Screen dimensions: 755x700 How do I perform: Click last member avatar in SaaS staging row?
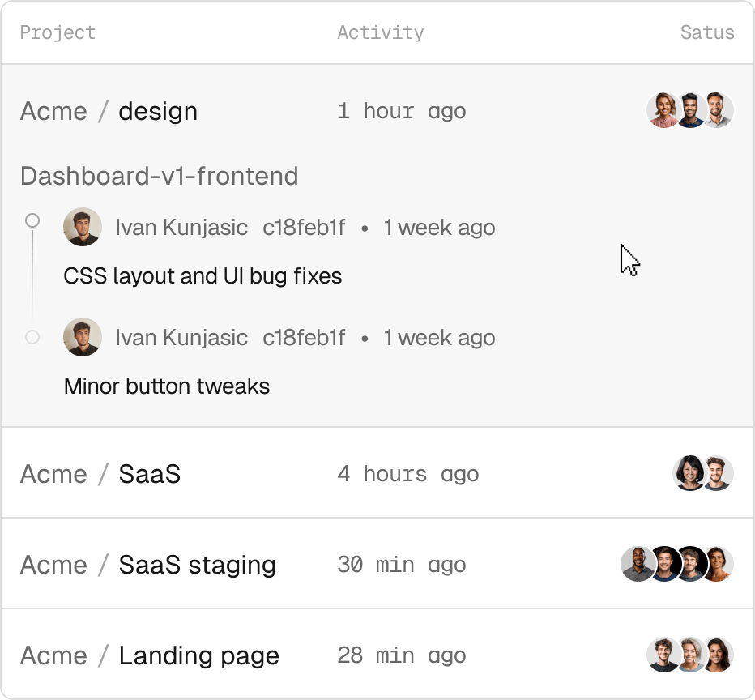coord(718,564)
